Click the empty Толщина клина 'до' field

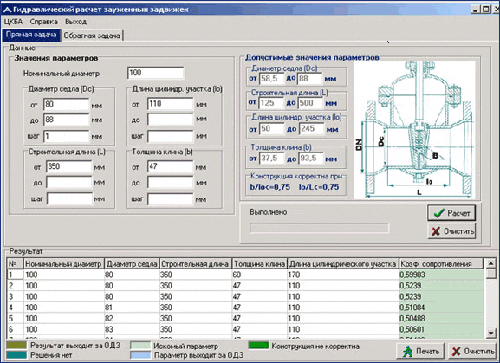coord(170,183)
